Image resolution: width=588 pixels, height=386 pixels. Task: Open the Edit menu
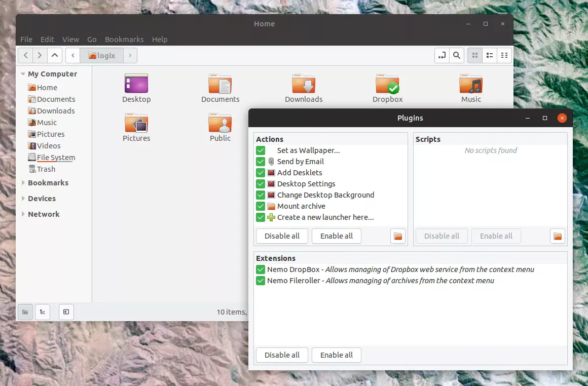tap(47, 40)
